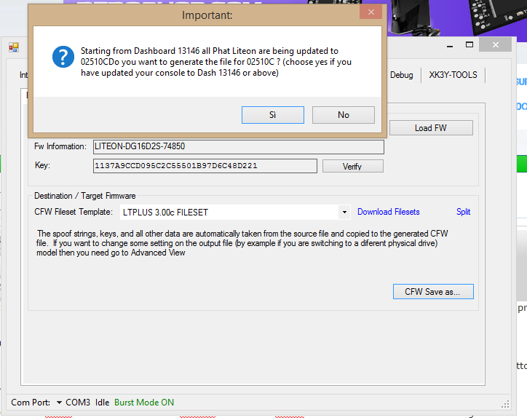Focus the Fw Information field
Screen dimensions: 527x420
239,146
